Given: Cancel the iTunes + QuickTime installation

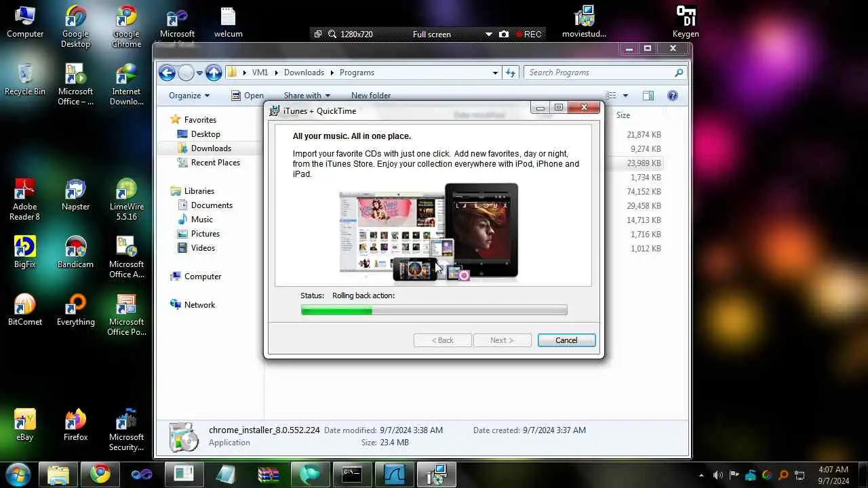Looking at the screenshot, I should [x=566, y=340].
